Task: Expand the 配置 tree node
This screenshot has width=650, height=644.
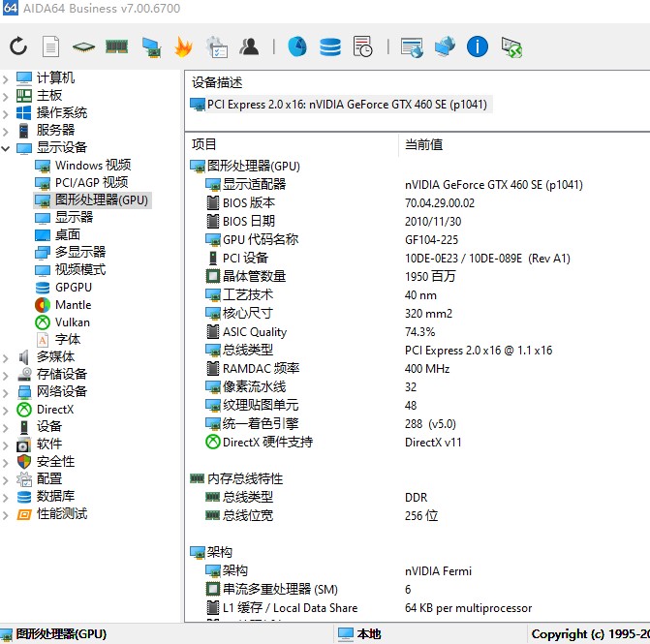Action: point(6,480)
